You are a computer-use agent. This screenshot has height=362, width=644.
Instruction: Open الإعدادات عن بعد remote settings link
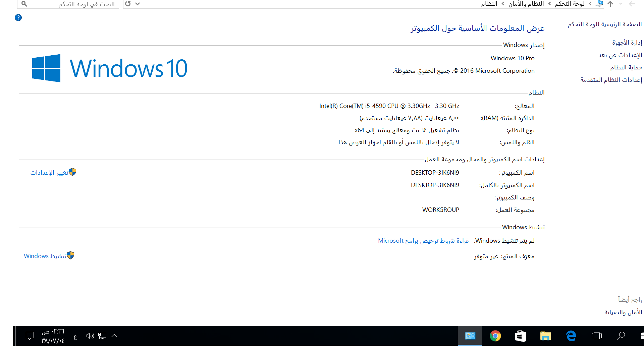(621, 55)
